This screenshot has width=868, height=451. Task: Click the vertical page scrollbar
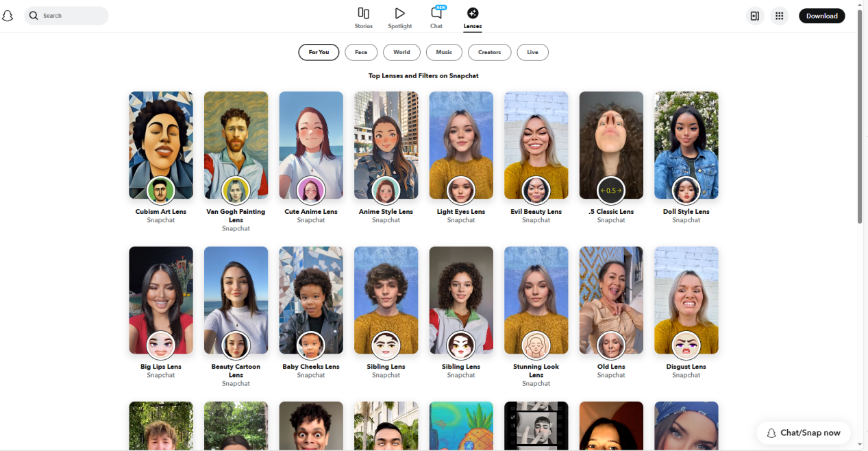[x=860, y=117]
